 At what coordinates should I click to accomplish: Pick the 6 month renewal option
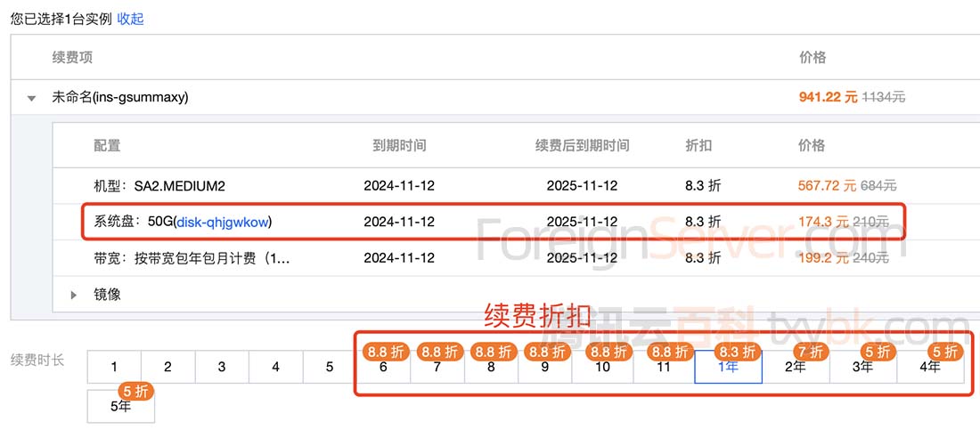pyautogui.click(x=383, y=367)
